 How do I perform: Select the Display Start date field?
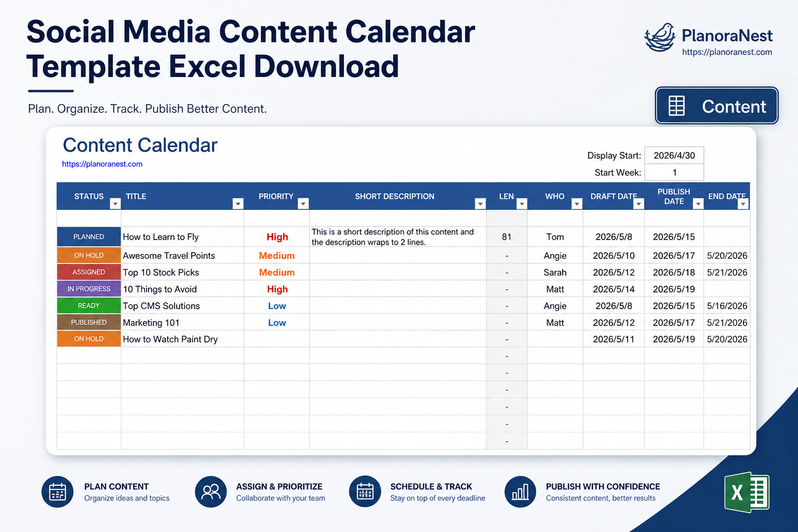(x=674, y=155)
